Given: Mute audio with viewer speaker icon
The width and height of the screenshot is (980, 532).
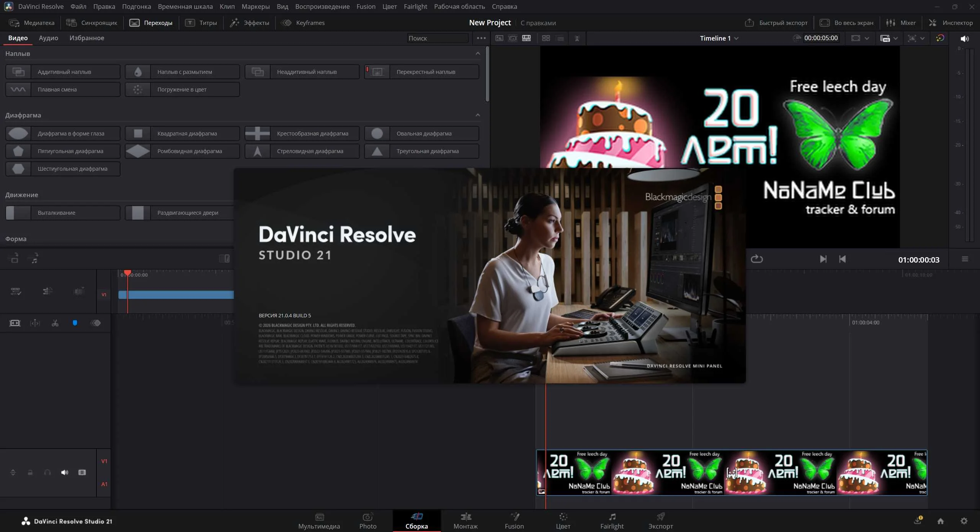Looking at the screenshot, I should coord(965,39).
